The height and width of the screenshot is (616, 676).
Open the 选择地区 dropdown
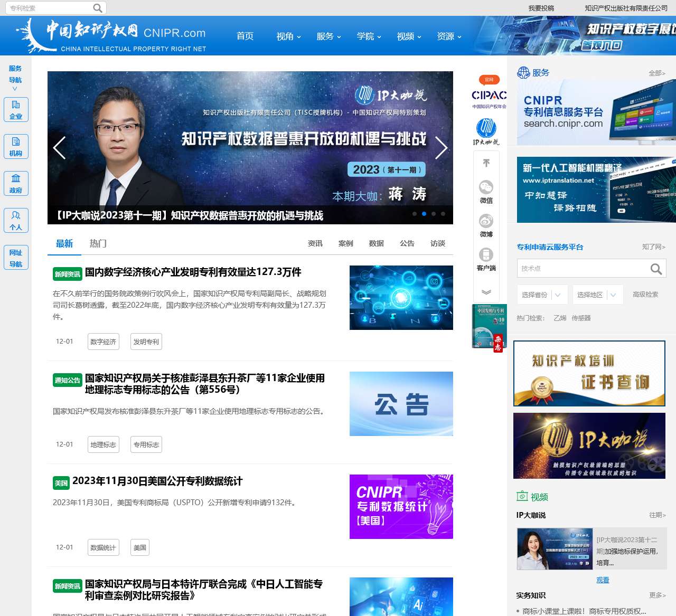tap(598, 295)
